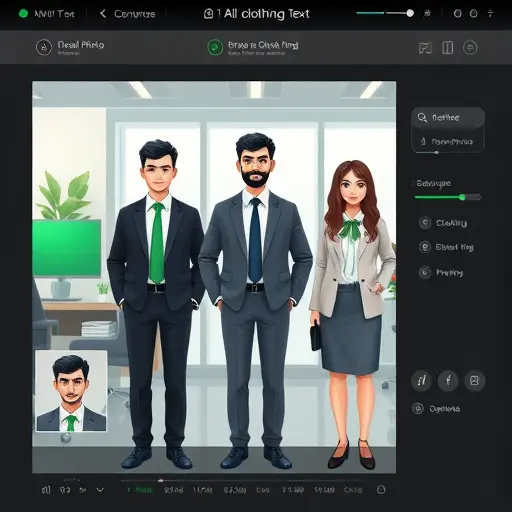Click the image frame icon in second toolbar
This screenshot has width=512, height=512.
[x=425, y=48]
